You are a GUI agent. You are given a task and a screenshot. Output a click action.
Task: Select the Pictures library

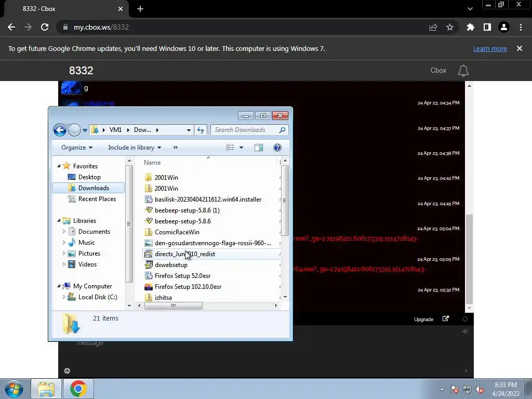click(89, 254)
